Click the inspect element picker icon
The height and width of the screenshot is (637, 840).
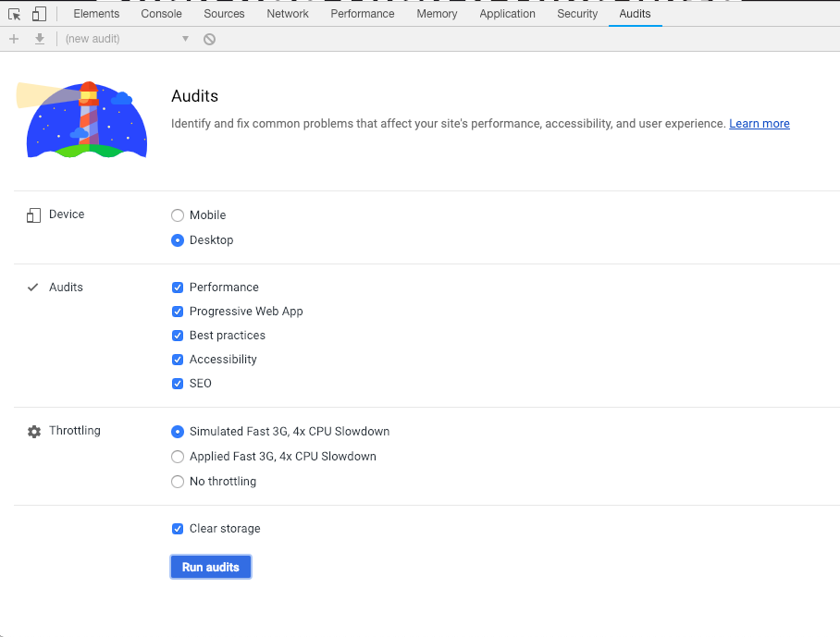15,14
